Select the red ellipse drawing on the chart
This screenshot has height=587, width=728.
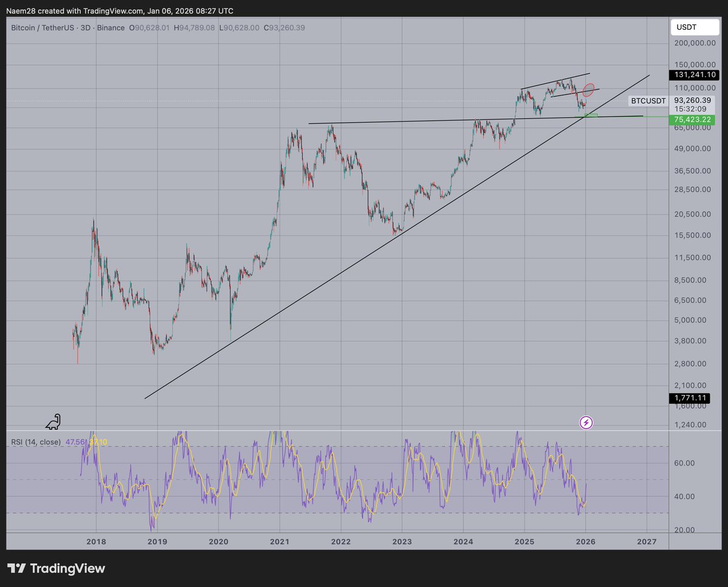point(588,90)
